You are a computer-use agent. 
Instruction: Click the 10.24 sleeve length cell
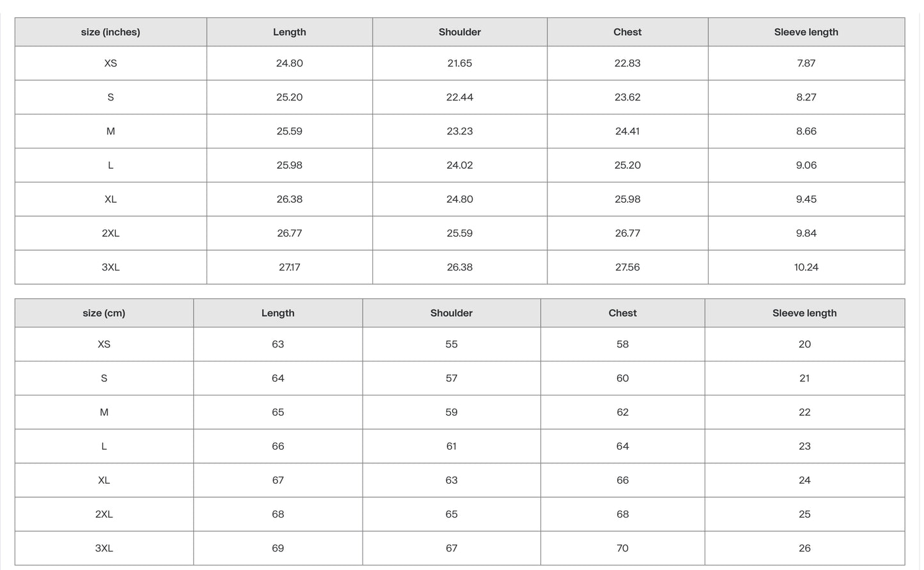click(x=806, y=267)
